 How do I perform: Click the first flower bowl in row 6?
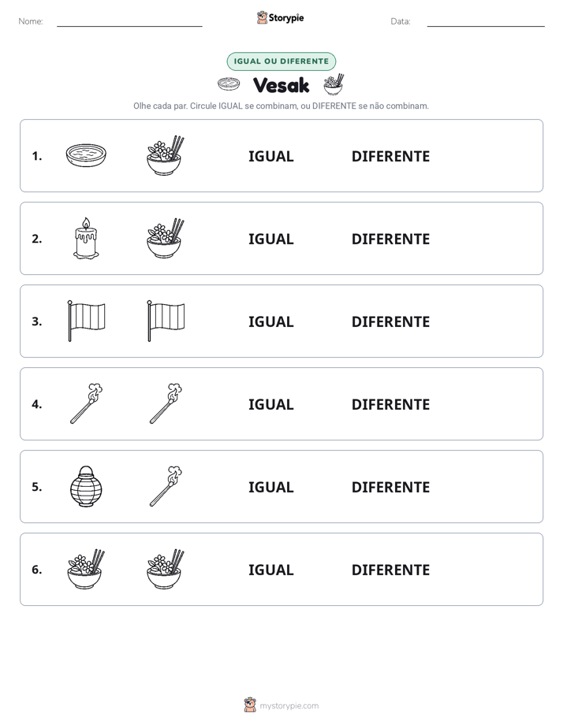(86, 569)
